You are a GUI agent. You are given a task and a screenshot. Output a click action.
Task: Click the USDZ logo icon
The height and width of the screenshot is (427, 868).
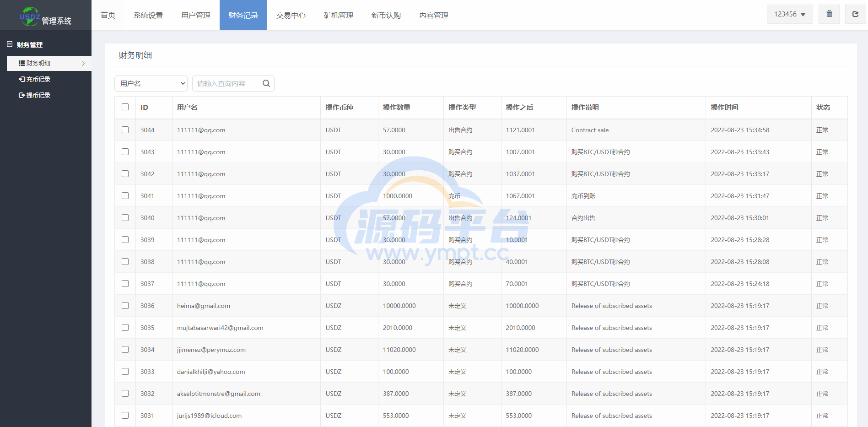point(30,16)
